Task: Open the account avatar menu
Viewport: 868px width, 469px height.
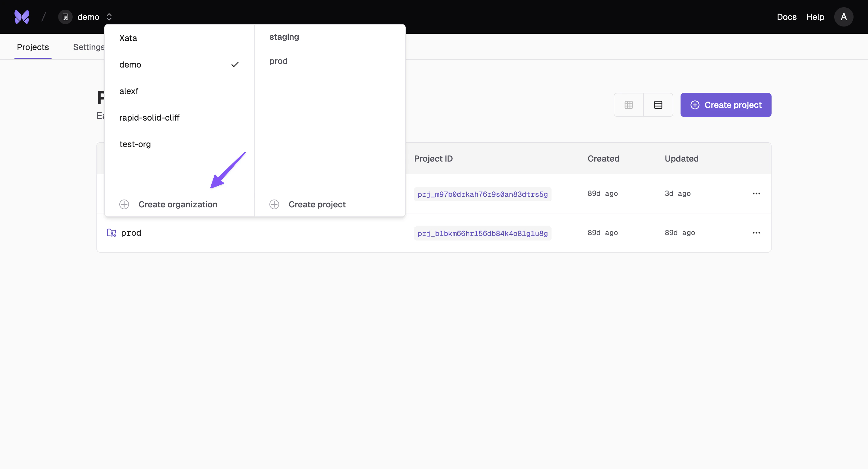Action: coord(844,17)
